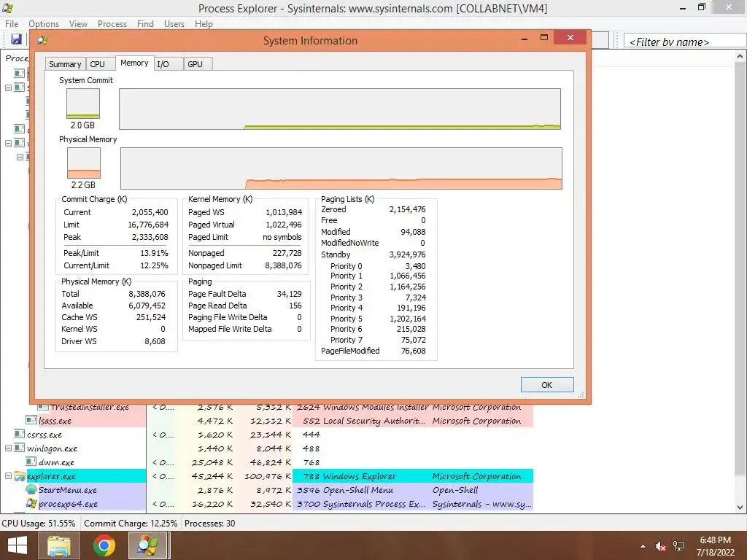This screenshot has width=747, height=560.
Task: Click the scroll down arrow of process list
Action: [740, 507]
